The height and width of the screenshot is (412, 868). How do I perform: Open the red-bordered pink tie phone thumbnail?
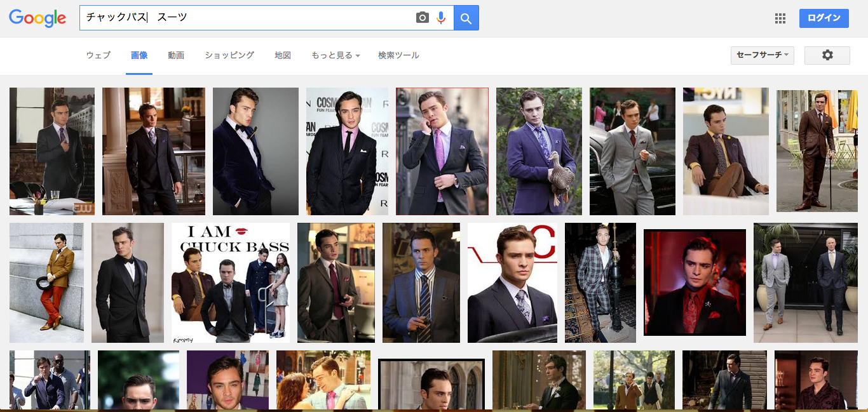[442, 152]
